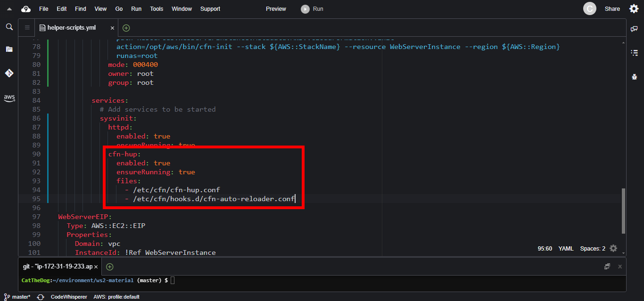Screen dimensions: 644x301
Task: Open the YAML syntax selector
Action: click(x=566, y=248)
